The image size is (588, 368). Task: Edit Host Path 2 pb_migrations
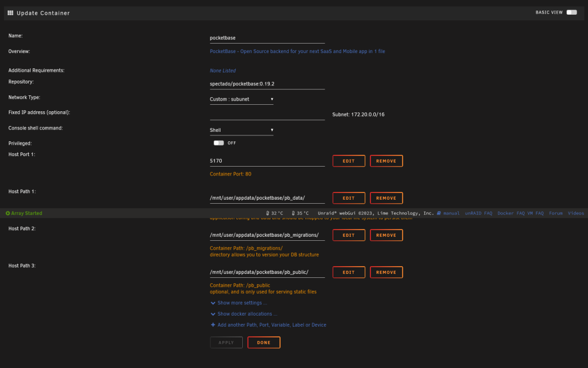click(x=349, y=235)
